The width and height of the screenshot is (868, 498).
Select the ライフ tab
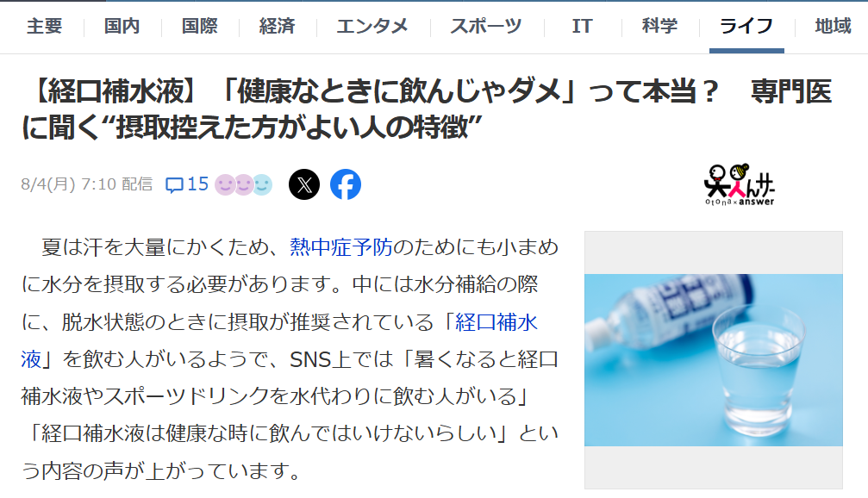click(746, 26)
